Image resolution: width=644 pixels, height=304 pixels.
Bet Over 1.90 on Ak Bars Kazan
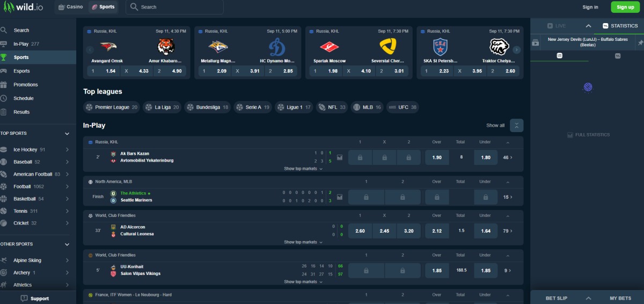pos(437,157)
